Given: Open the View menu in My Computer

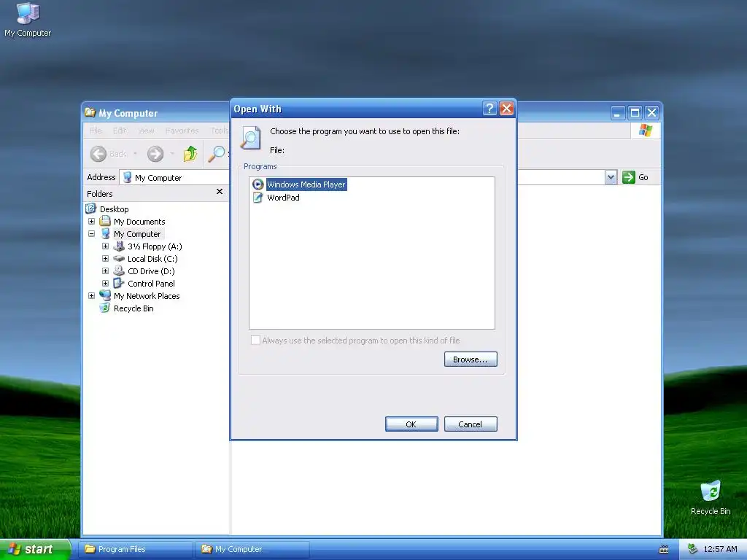Looking at the screenshot, I should pyautogui.click(x=146, y=131).
